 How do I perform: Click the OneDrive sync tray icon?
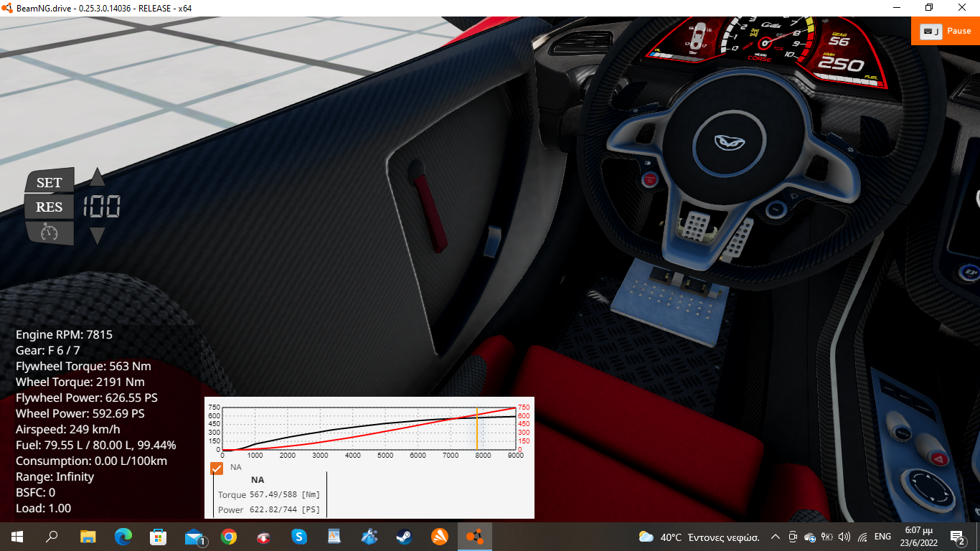click(x=810, y=537)
